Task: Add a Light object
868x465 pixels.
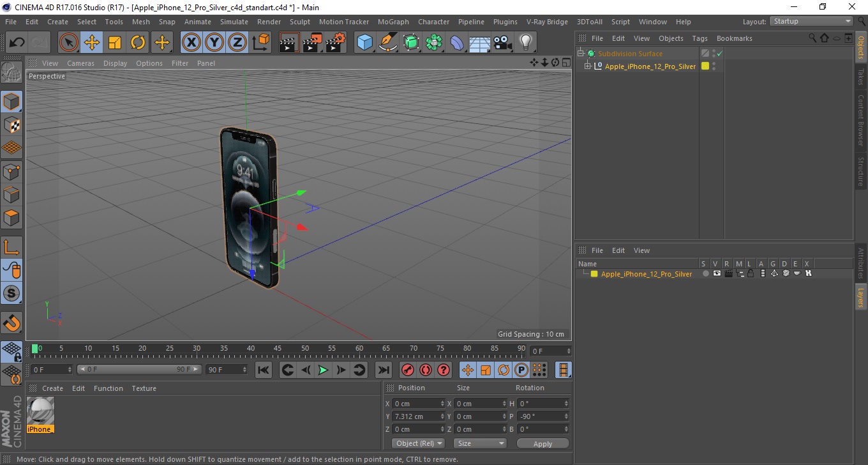Action: point(525,43)
